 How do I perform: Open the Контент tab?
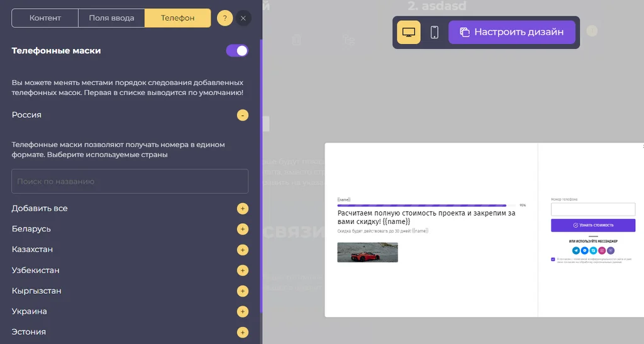(45, 18)
